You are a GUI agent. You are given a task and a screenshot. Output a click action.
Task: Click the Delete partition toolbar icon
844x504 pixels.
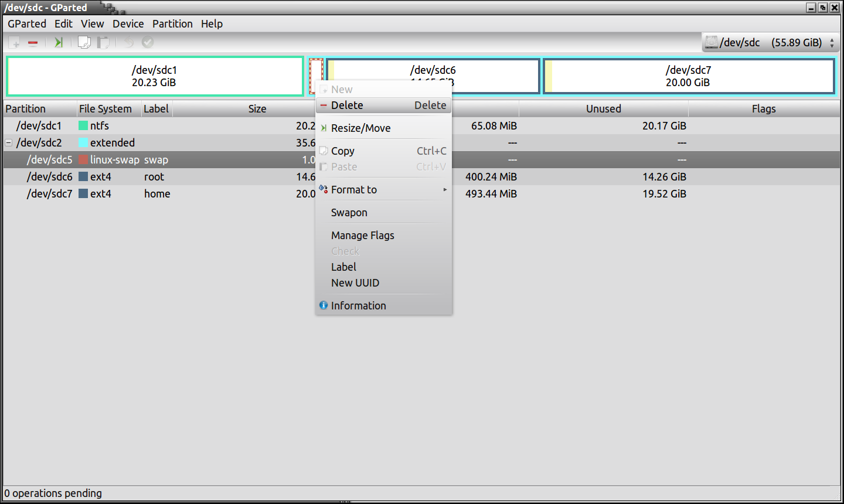click(33, 42)
